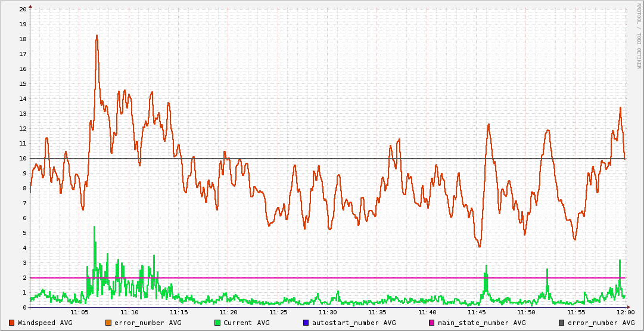Viewport: 644px width, 331px height.
Task: Select the Windspeed AVG legend label
Action: pyautogui.click(x=45, y=323)
